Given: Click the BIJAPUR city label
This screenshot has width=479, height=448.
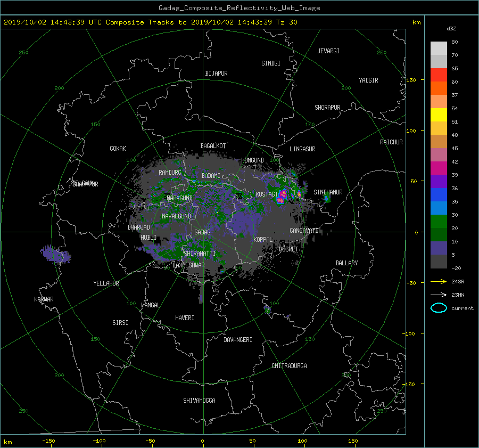Looking at the screenshot, I should click(x=216, y=74).
